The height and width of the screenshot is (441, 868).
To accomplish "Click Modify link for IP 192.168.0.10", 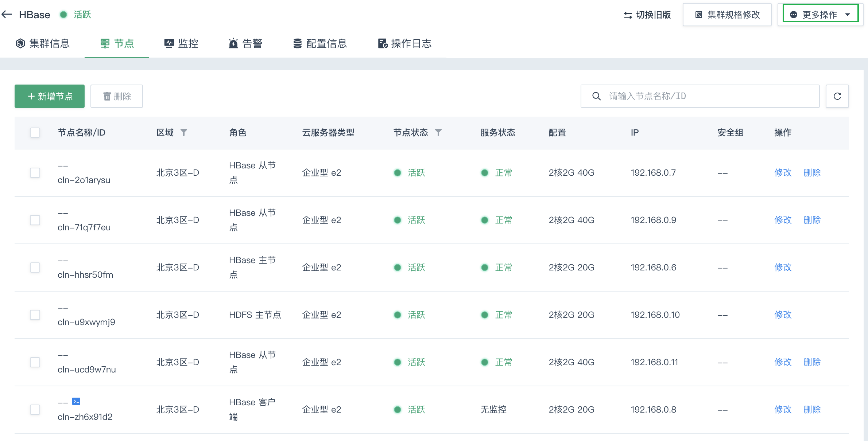I will pos(783,315).
